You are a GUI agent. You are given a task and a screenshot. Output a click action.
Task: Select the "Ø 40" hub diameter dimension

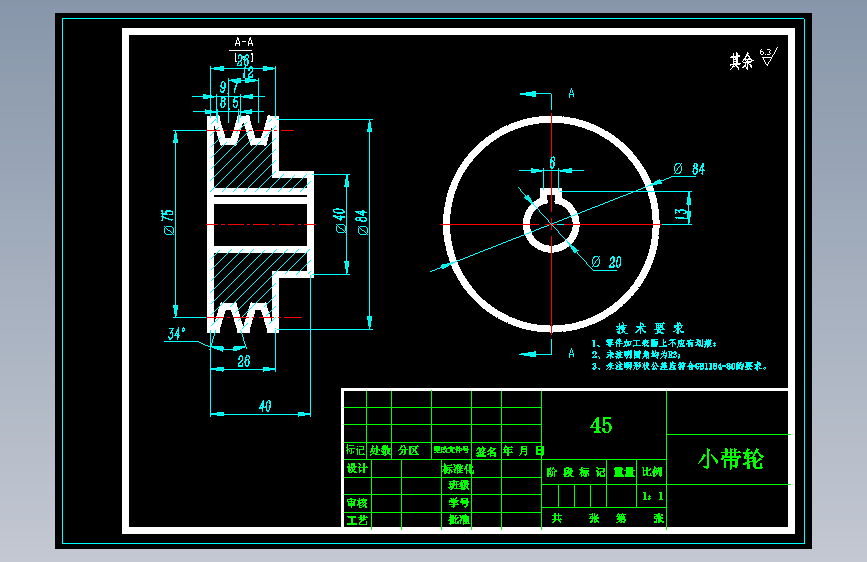339,220
